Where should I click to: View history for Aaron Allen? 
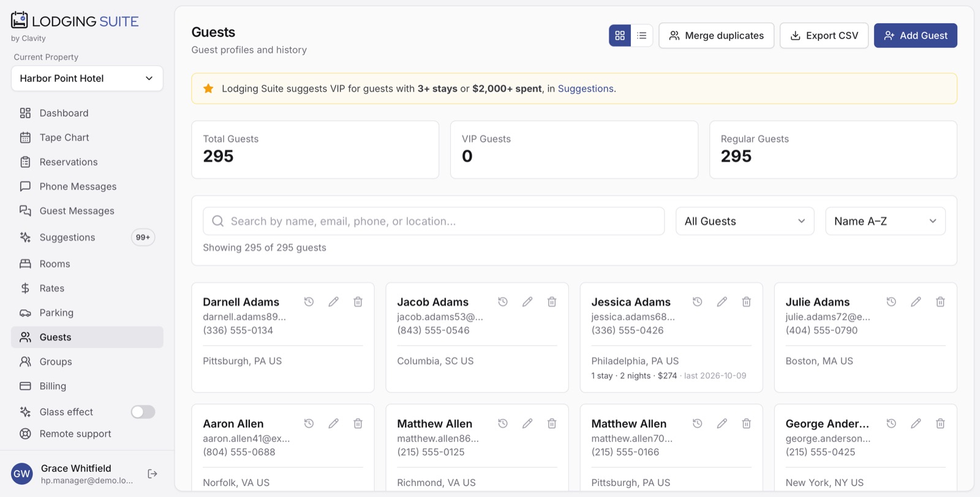(x=309, y=424)
